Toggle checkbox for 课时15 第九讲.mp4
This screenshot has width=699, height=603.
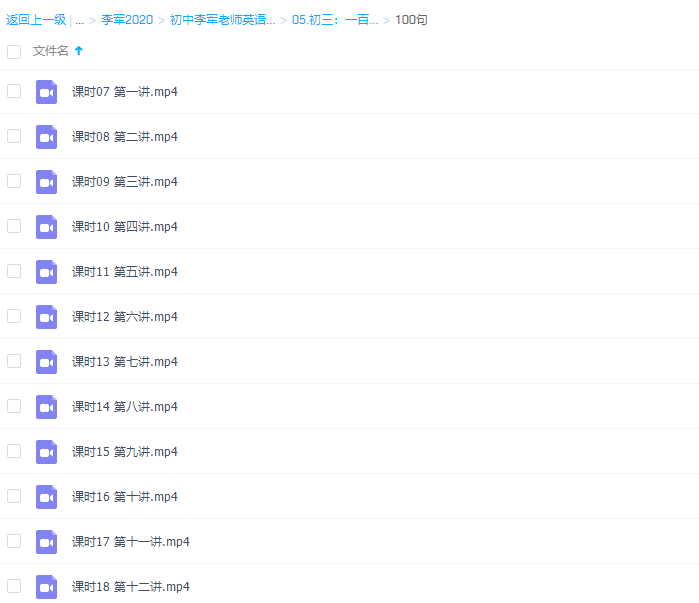(x=14, y=451)
